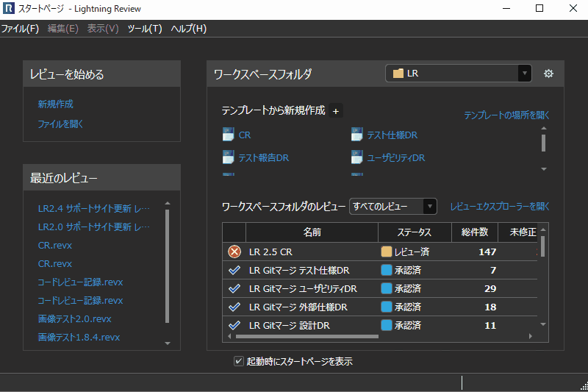Image resolution: width=588 pixels, height=392 pixels.
Task: Click the ファイルを開く link
Action: click(x=60, y=124)
